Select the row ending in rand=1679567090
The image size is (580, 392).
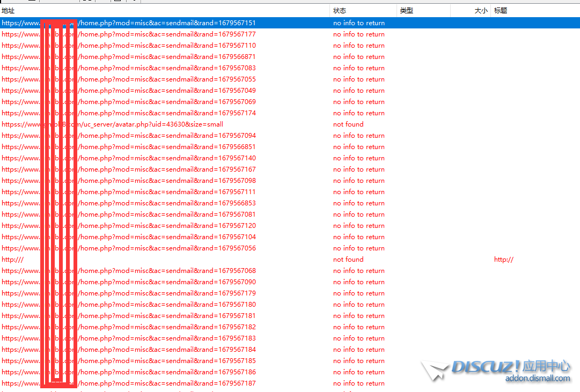click(x=166, y=282)
